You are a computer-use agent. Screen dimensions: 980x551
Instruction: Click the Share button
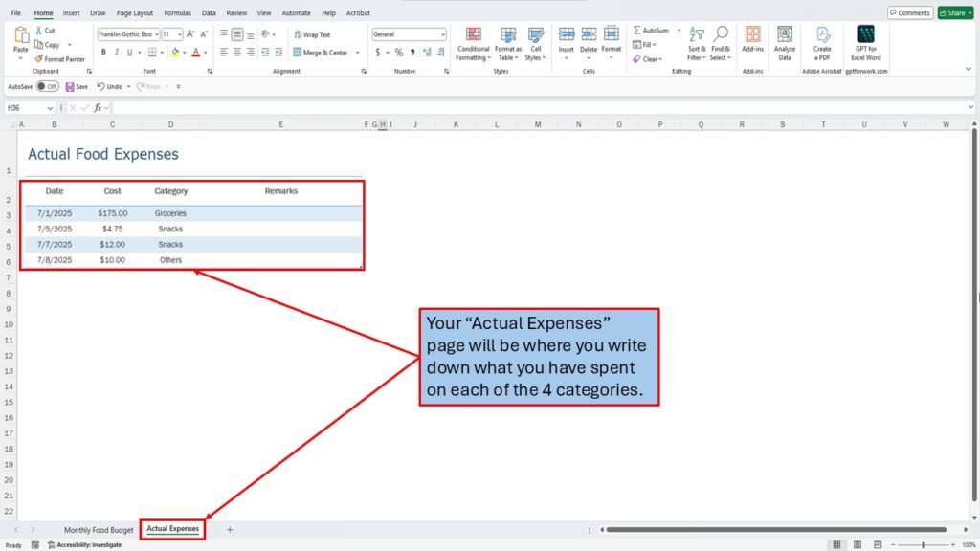click(953, 12)
